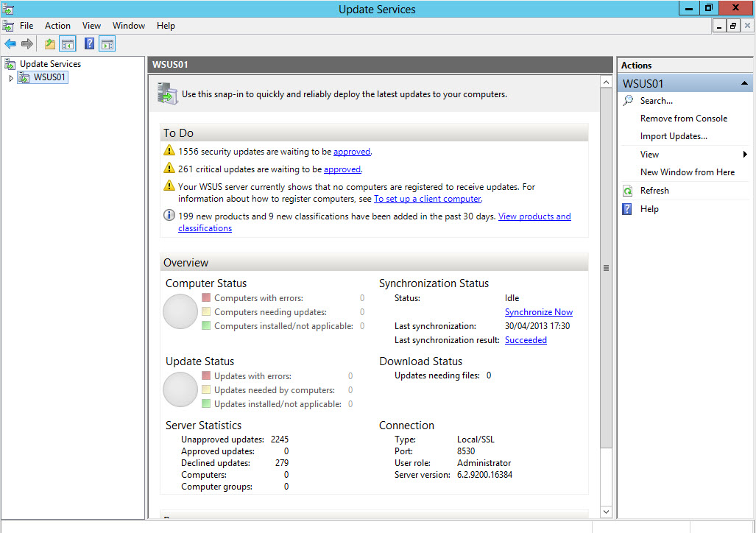Click Search... in Actions pane
756x533 pixels.
point(656,101)
